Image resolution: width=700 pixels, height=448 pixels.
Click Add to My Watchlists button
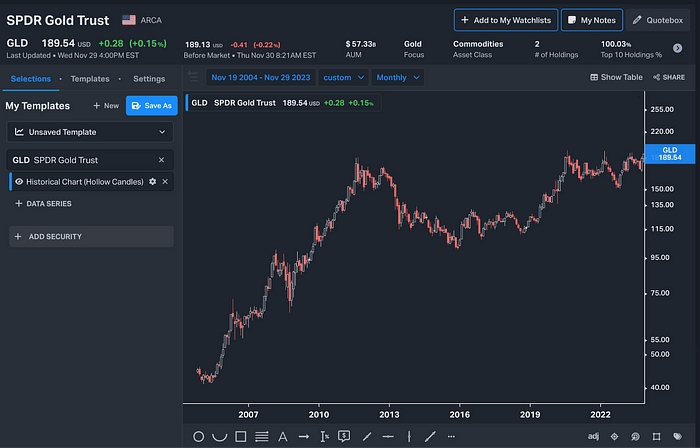coord(506,20)
